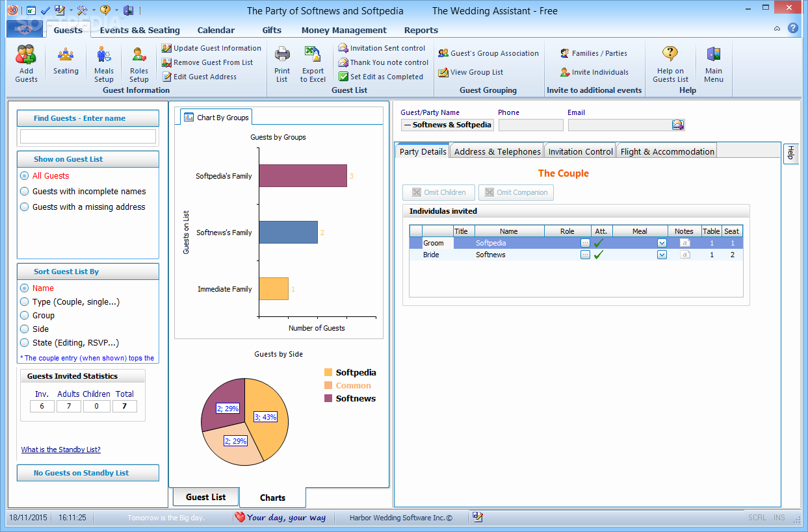Image resolution: width=808 pixels, height=532 pixels.
Task: Click the exit door quick access icon
Action: [128, 10]
